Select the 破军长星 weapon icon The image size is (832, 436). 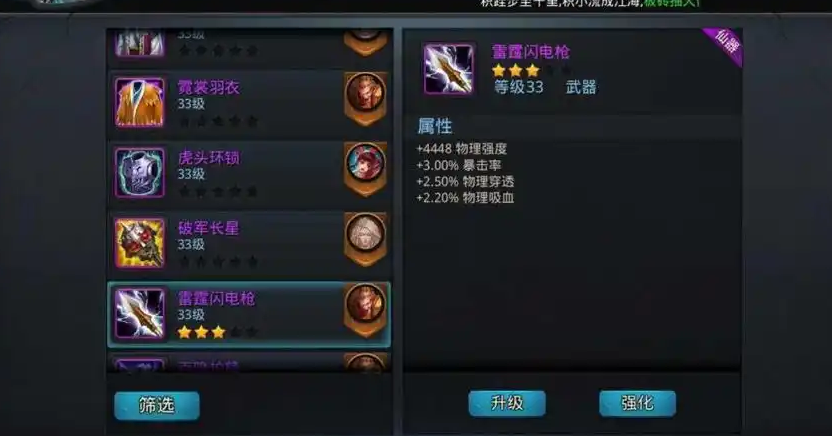click(x=140, y=243)
